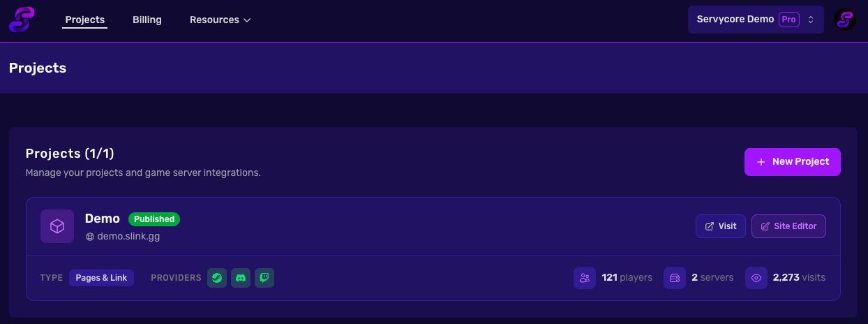Click the Twitch provider icon
Screen dimensions: 868x324
click(x=264, y=278)
